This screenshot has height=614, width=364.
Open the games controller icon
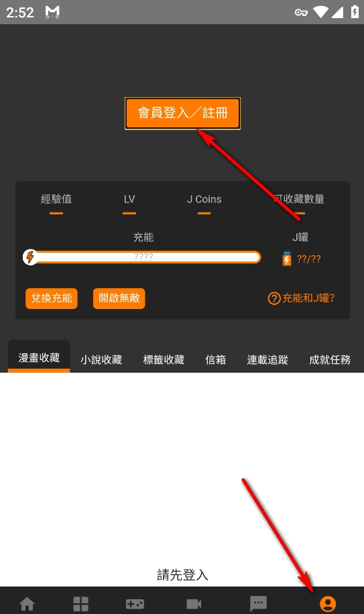[135, 604]
